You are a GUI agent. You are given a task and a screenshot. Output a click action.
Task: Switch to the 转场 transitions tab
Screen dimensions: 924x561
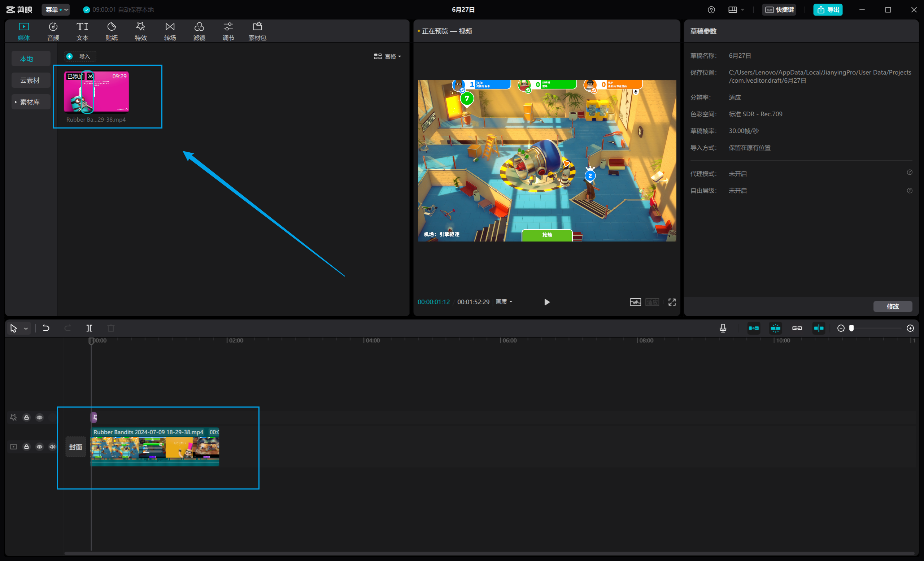pyautogui.click(x=170, y=31)
